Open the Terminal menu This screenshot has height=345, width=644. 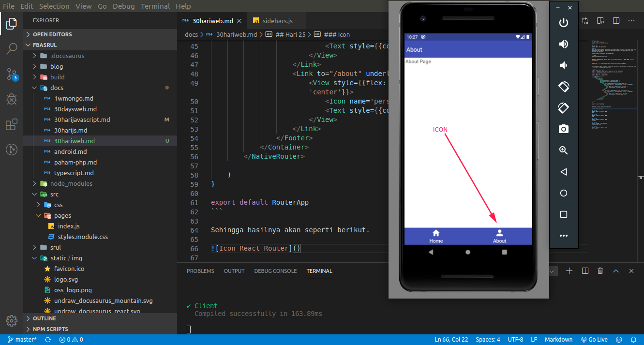(155, 6)
